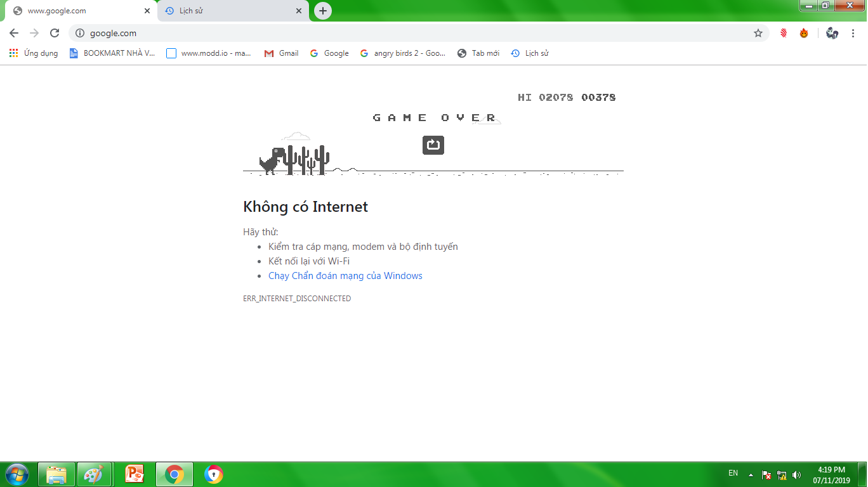Open Tab mới bookmark
The width and height of the screenshot is (868, 487).
pos(478,53)
